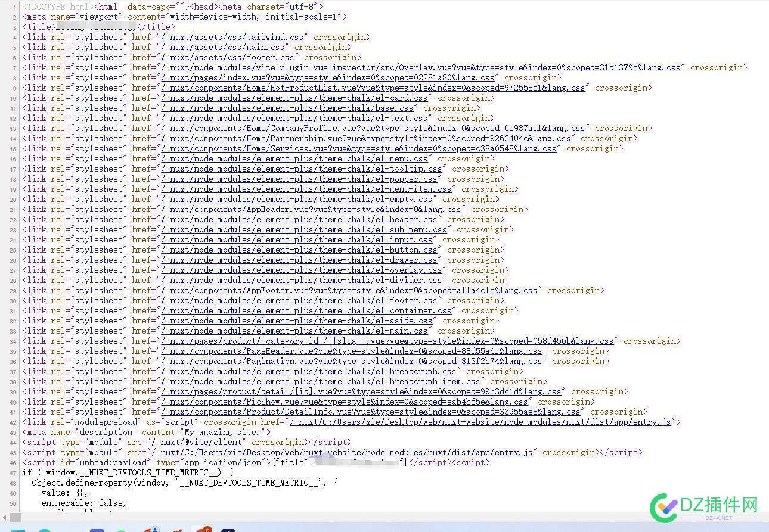Open the el-card.css link
Screen dimensions: 769x532
pyautogui.click(x=294, y=98)
